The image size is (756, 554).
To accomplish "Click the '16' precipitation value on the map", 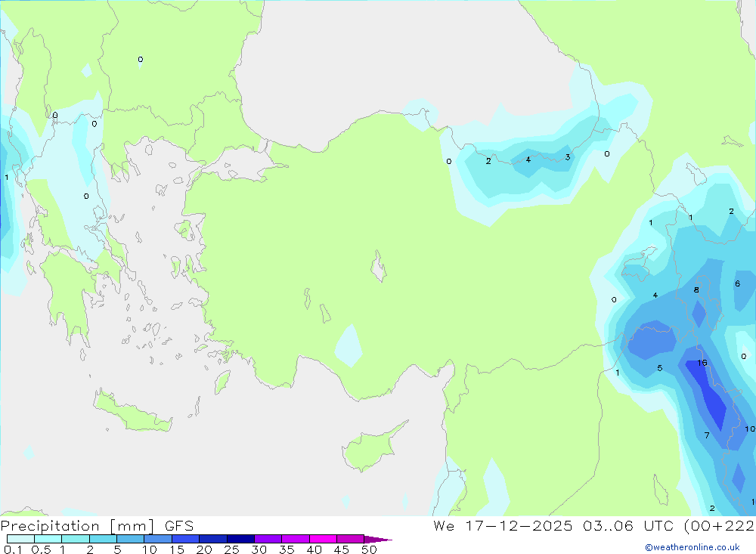I will click(702, 363).
